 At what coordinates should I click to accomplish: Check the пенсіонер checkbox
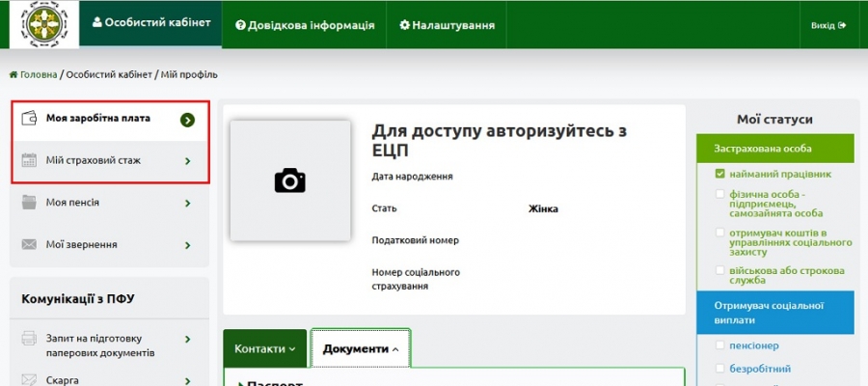click(719, 345)
